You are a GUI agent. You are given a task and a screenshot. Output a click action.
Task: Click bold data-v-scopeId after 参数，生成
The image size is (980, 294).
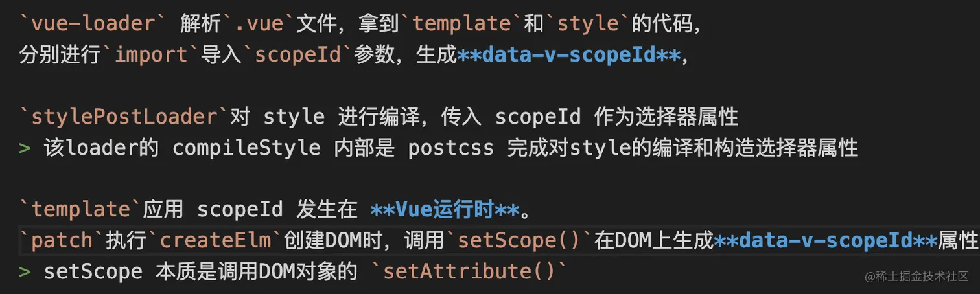(569, 55)
